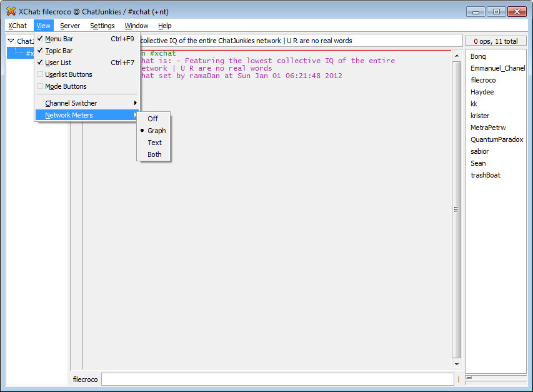533x392 pixels.
Task: Collapse the ChatJunkies network tree node
Action: (x=11, y=41)
